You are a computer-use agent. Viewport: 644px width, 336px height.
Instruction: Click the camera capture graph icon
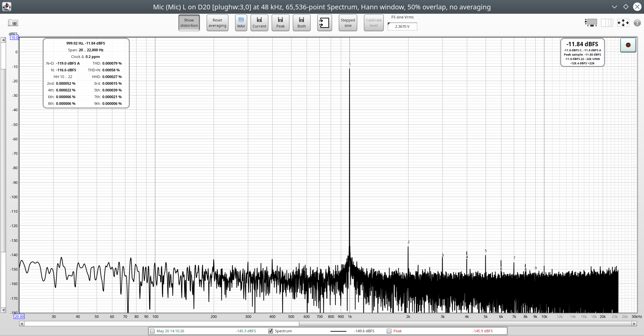[x=13, y=23]
